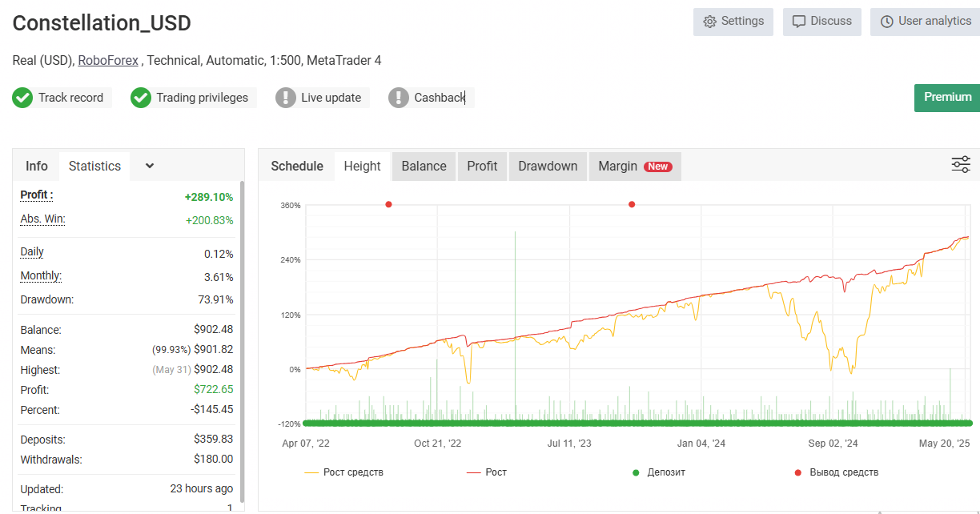Click the User analytics clock icon

point(887,22)
